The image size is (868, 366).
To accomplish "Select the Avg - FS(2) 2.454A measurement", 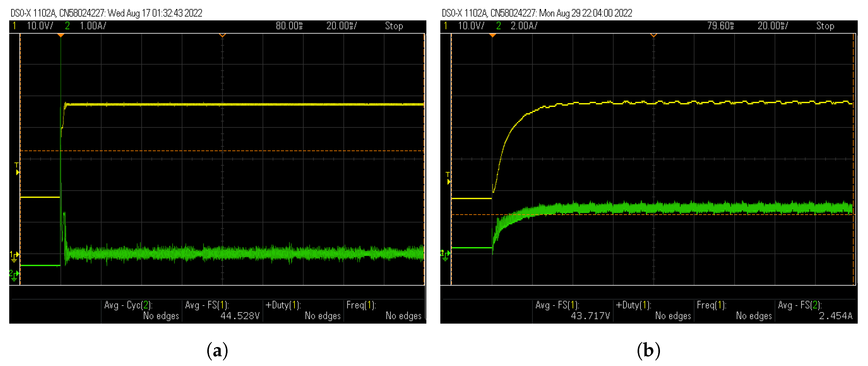I will (815, 310).
